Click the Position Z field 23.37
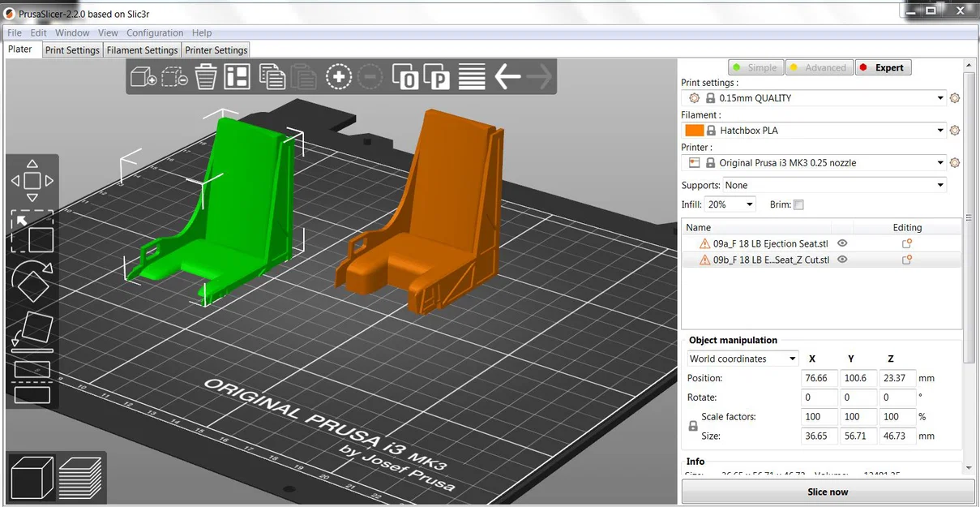Image resolution: width=980 pixels, height=507 pixels. pyautogui.click(x=897, y=378)
